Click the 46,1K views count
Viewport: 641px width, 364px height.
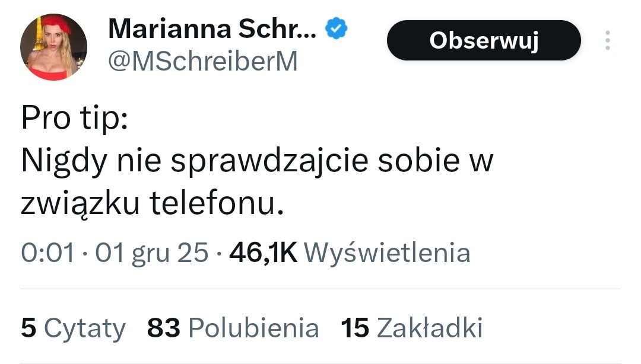(263, 253)
